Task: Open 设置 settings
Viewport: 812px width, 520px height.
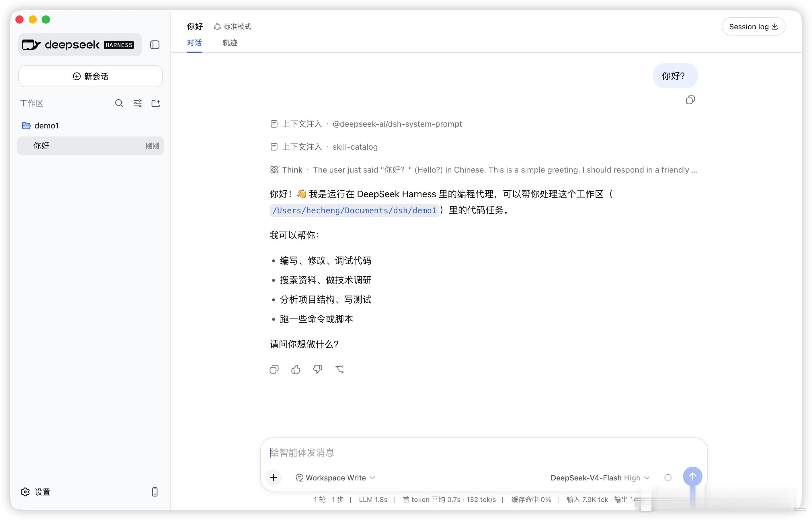Action: (x=36, y=492)
